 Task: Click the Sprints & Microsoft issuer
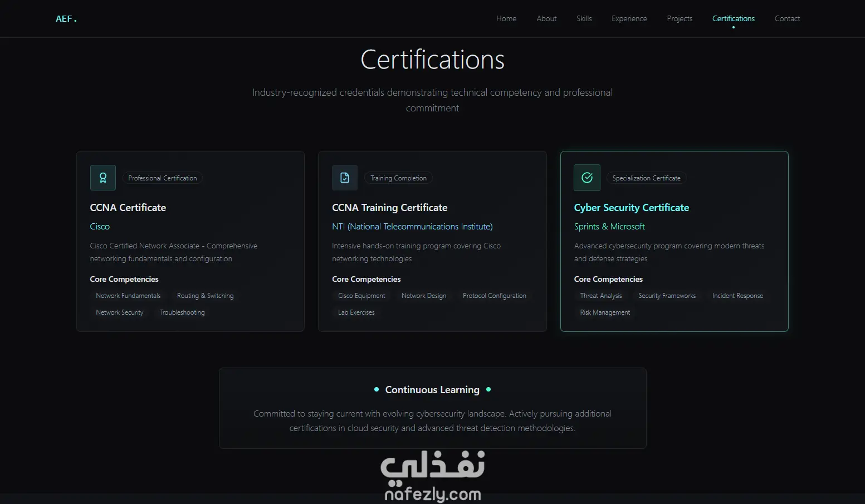[x=609, y=227]
